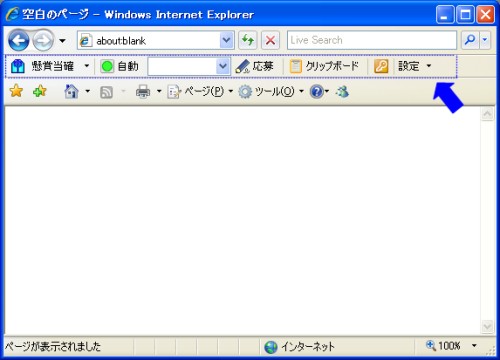The height and width of the screenshot is (360, 500).
Task: Click the ページが表示されました status text
Action: (53, 346)
